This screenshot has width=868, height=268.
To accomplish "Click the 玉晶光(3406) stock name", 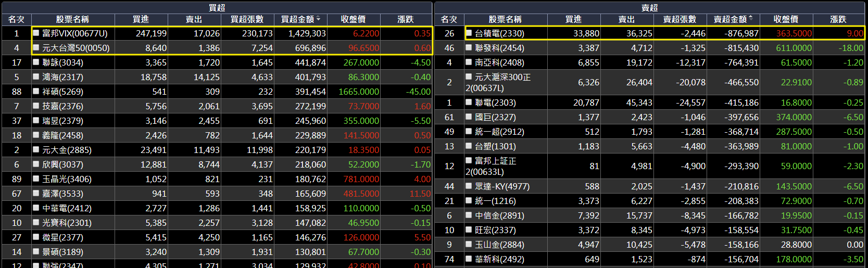I will [x=67, y=179].
